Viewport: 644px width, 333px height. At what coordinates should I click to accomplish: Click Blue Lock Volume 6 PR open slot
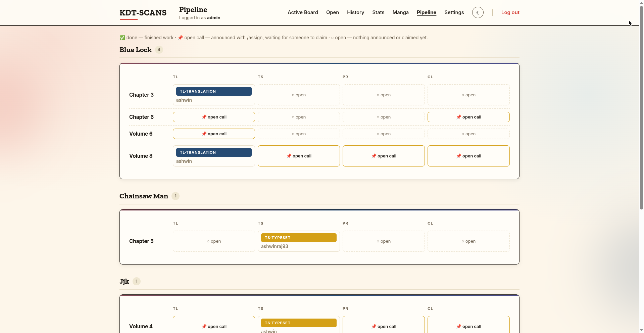(x=384, y=134)
